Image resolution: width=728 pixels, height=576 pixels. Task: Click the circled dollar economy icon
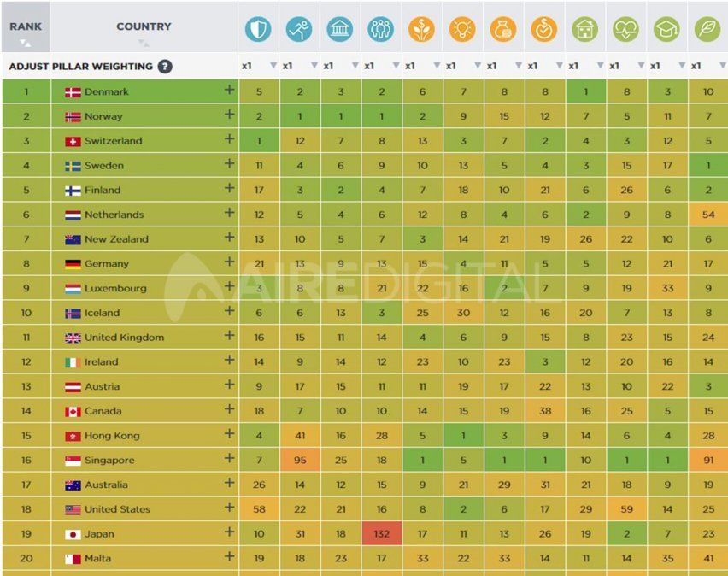click(544, 27)
